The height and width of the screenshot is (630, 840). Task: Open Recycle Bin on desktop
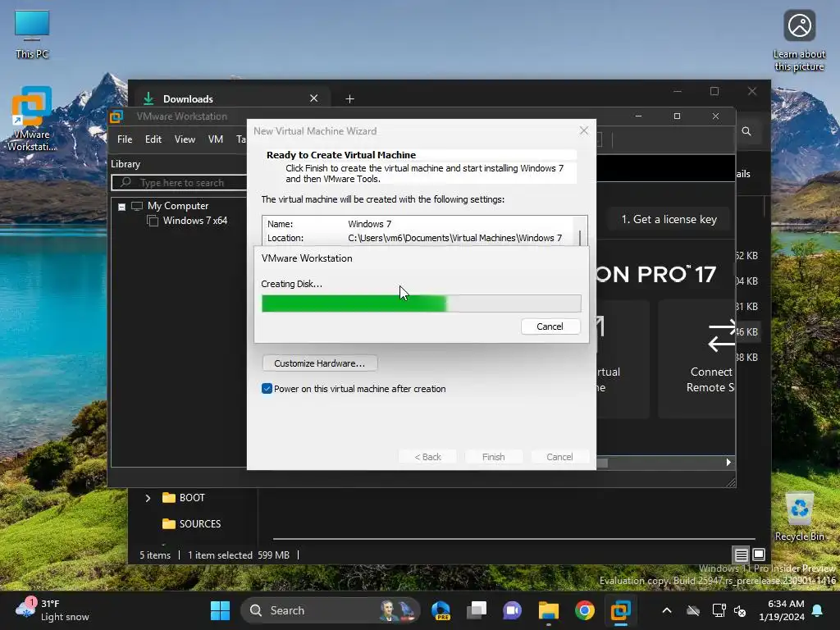pyautogui.click(x=799, y=517)
